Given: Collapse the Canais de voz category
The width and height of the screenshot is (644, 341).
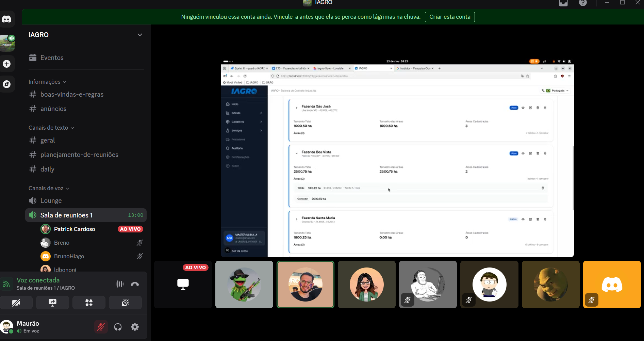Looking at the screenshot, I should coord(49,188).
